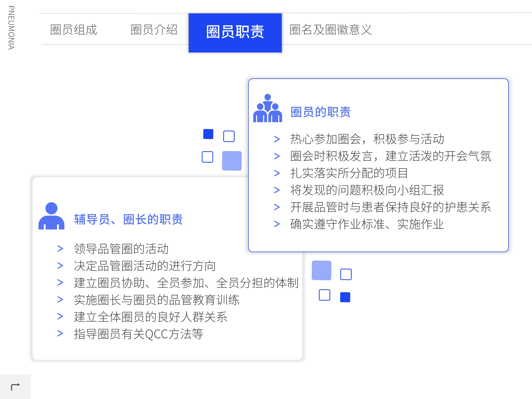Click the arrow bullet before 领导品管圈的活动
This screenshot has height=399, width=532.
[x=60, y=248]
